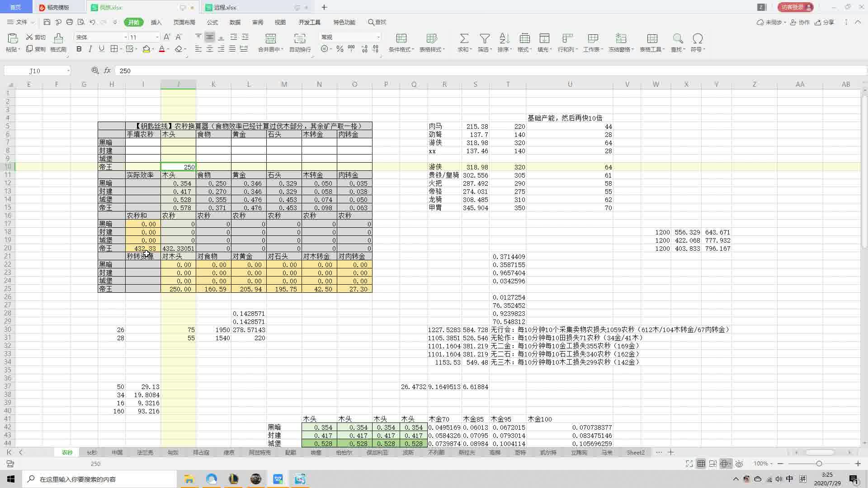This screenshot has height=488, width=868.
Task: Click the Paste clipboard icon
Action: click(13, 38)
